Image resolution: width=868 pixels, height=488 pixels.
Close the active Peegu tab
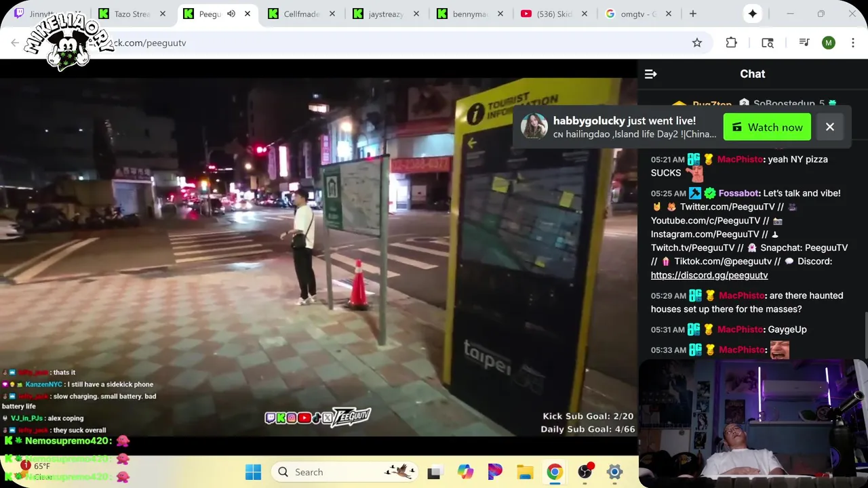[248, 14]
